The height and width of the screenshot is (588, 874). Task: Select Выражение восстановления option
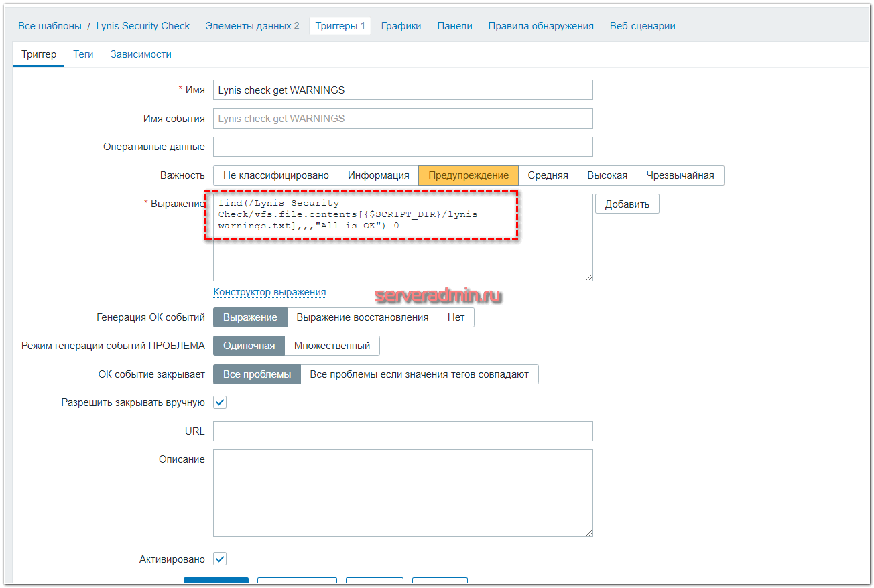click(363, 317)
